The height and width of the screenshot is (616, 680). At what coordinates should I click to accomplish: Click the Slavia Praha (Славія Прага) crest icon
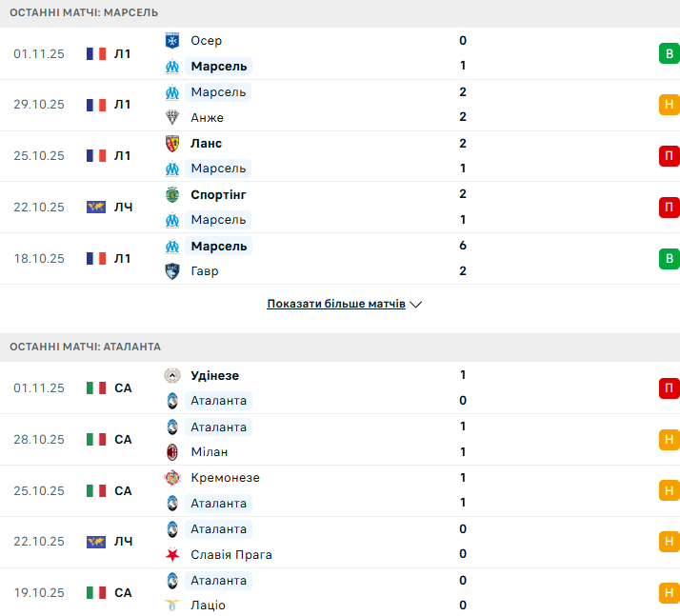point(172,554)
